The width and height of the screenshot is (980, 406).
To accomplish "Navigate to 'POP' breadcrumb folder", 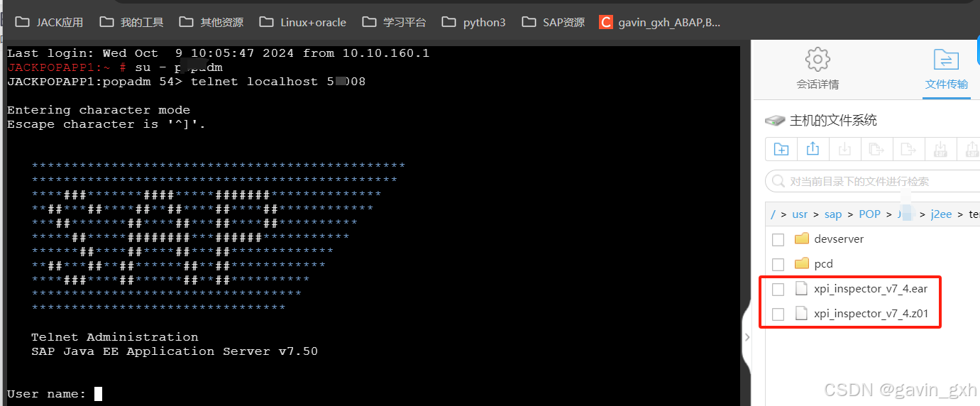I will click(x=869, y=214).
